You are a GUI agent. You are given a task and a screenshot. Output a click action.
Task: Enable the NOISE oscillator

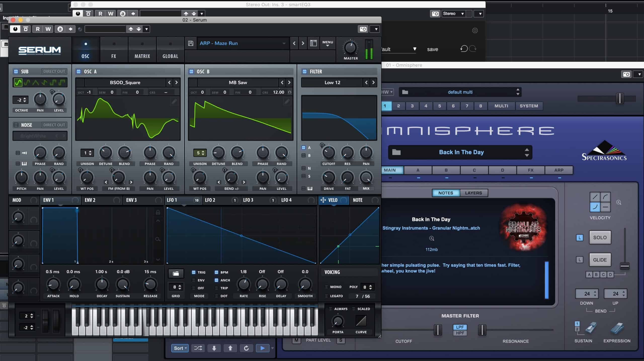16,125
